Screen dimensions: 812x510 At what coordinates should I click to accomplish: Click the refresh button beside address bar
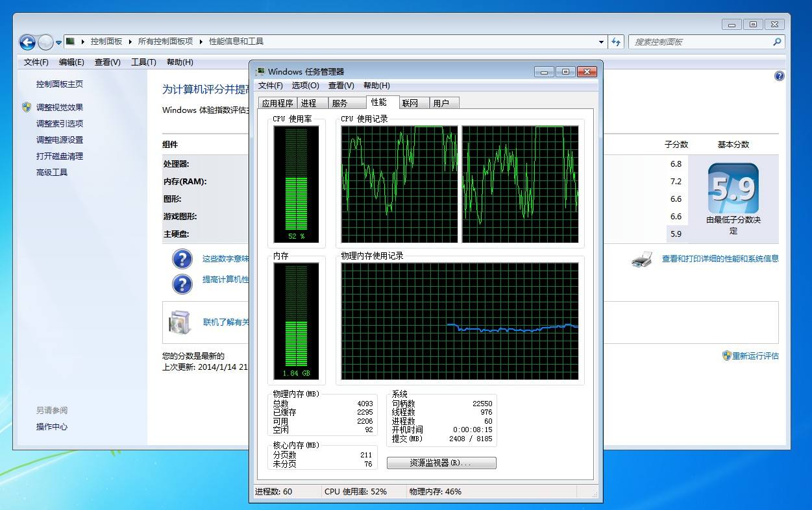point(616,42)
